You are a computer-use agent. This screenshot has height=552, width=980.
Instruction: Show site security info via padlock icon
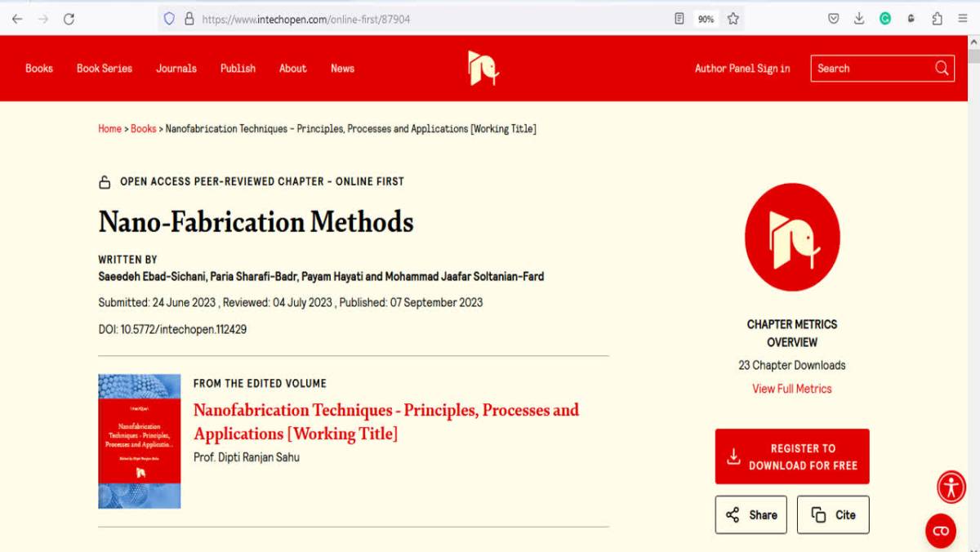(x=189, y=19)
